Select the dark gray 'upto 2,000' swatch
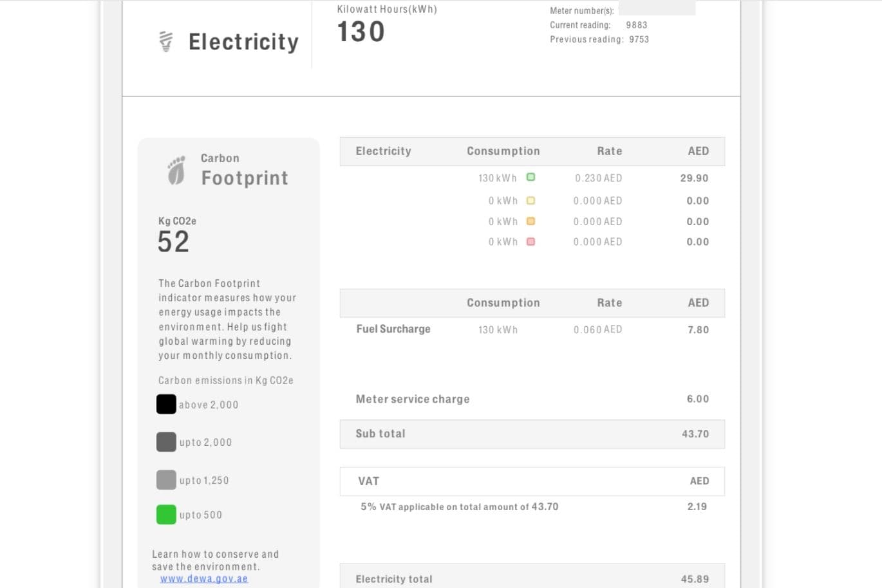This screenshot has height=588, width=882. pos(166,442)
